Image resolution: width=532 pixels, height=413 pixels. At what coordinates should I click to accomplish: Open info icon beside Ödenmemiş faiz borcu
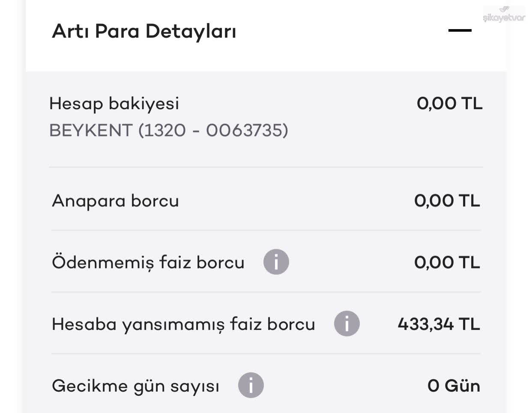pos(276,262)
